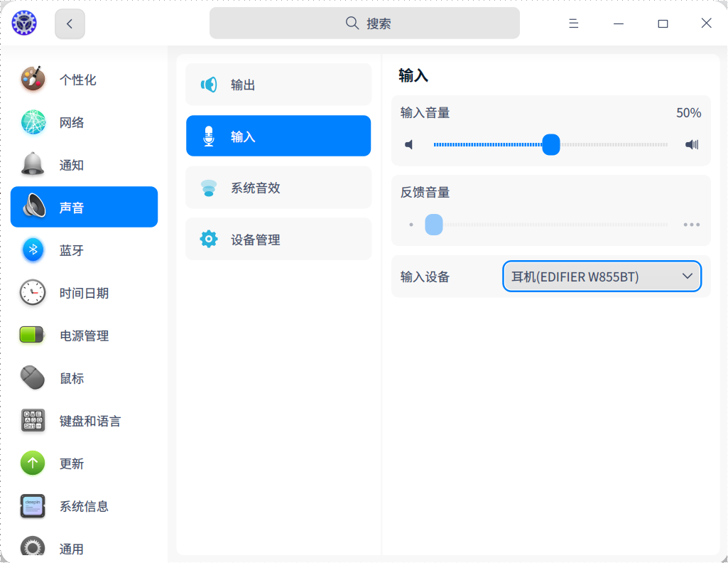Open 通知 settings from sidebar
The height and width of the screenshot is (563, 728).
(x=33, y=164)
